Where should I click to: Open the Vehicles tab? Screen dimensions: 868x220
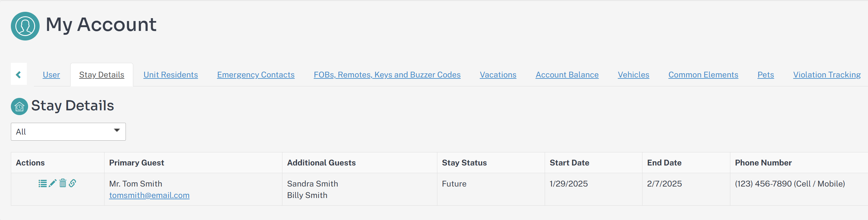(633, 75)
